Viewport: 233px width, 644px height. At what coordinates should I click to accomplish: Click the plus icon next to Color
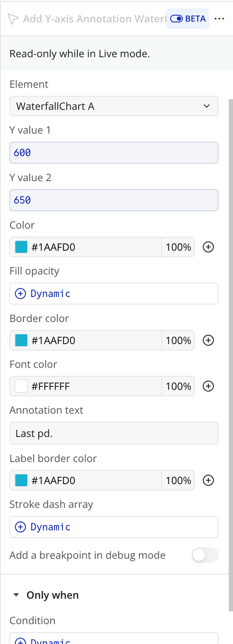click(208, 247)
